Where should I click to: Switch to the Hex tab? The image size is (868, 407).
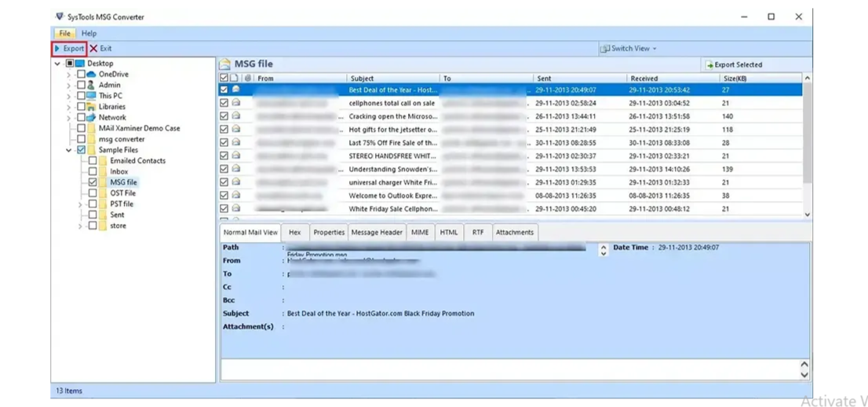(x=294, y=233)
